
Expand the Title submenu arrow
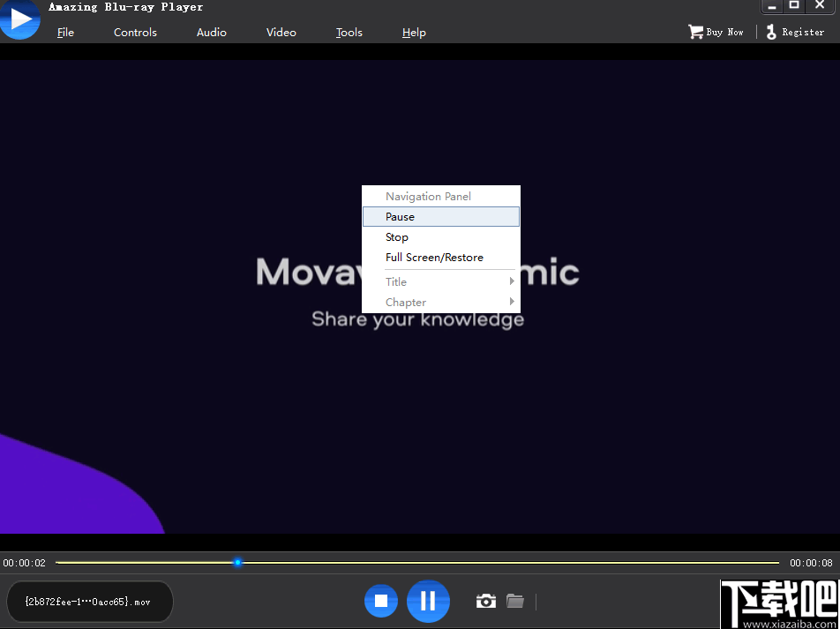(512, 281)
